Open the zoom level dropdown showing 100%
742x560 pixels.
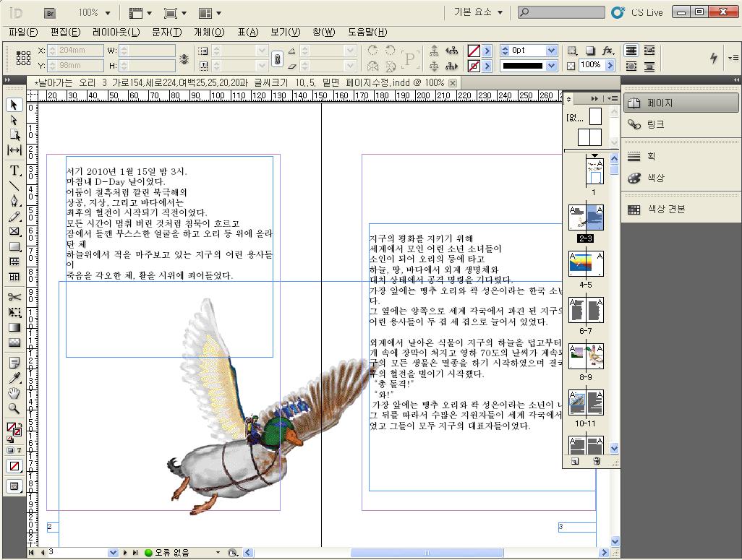(108, 12)
